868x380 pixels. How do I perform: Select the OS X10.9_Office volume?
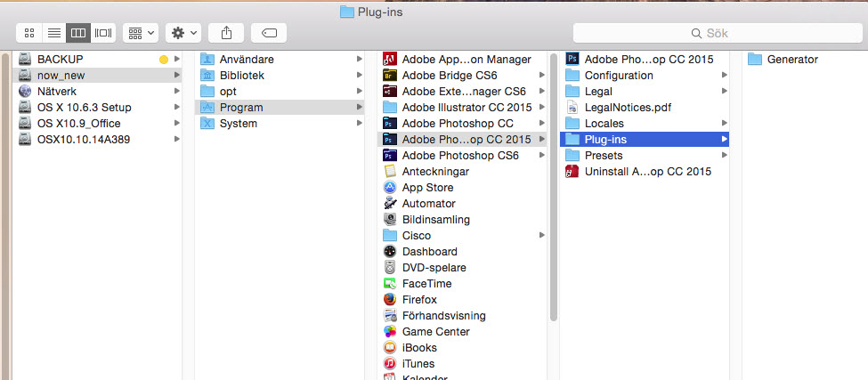97,124
